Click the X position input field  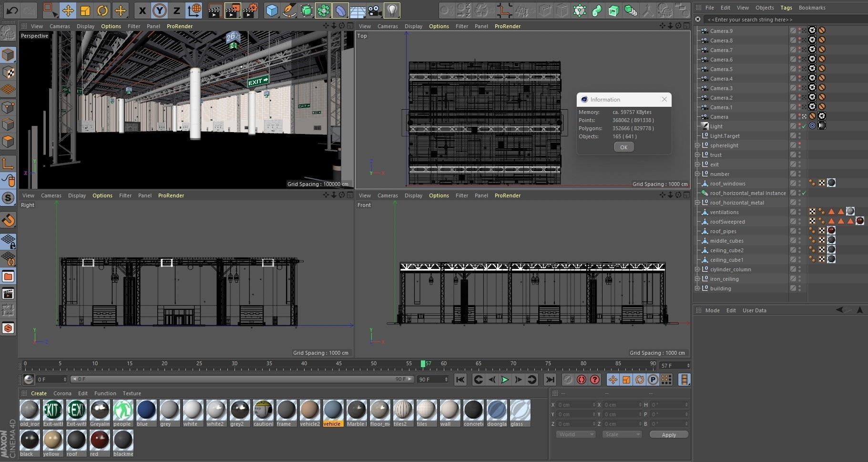pos(576,405)
